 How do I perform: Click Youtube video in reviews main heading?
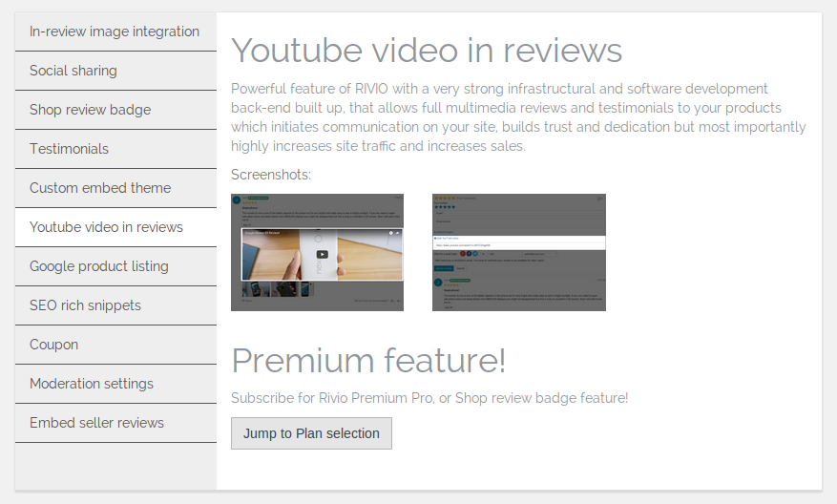[427, 51]
